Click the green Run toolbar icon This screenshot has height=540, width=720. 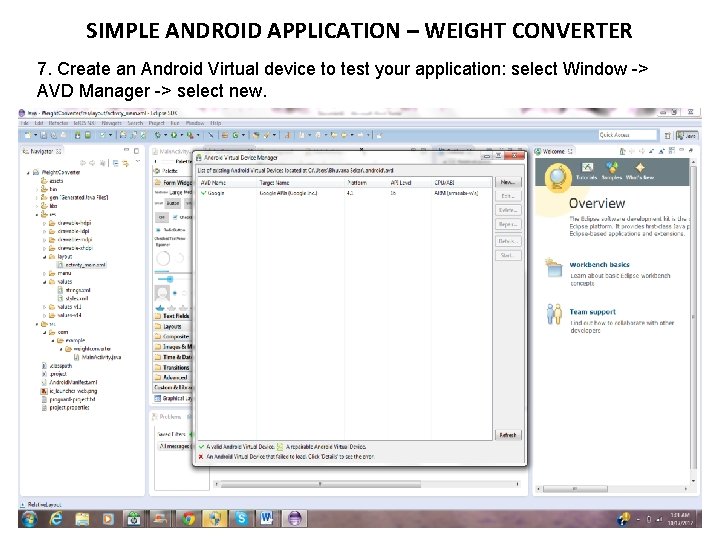[174, 135]
